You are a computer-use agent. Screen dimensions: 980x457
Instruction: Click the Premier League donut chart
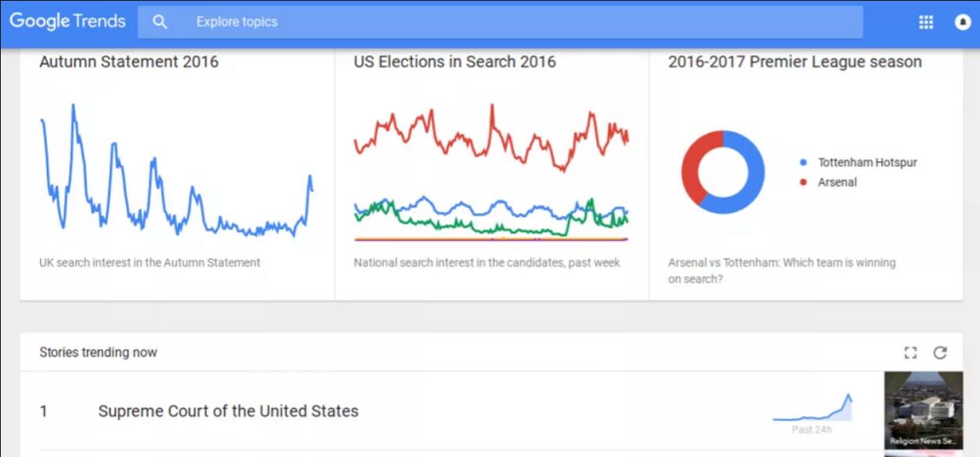[x=722, y=172]
